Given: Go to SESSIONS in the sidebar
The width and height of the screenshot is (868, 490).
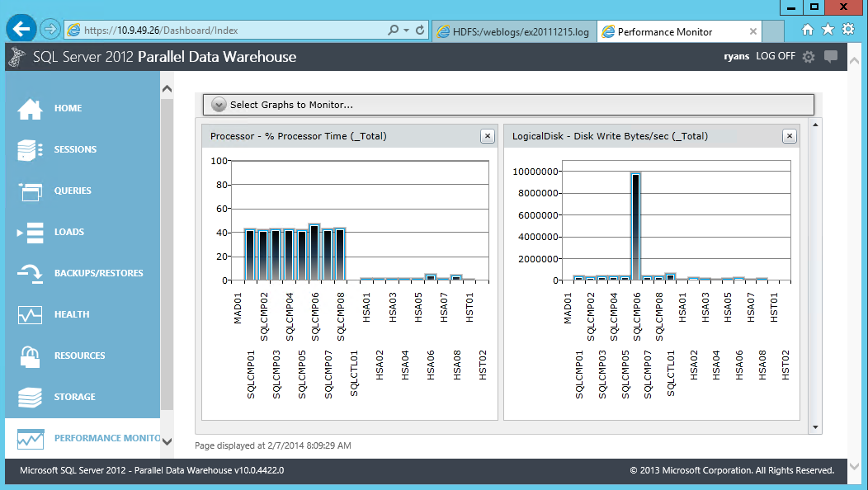Looking at the screenshot, I should pos(75,149).
